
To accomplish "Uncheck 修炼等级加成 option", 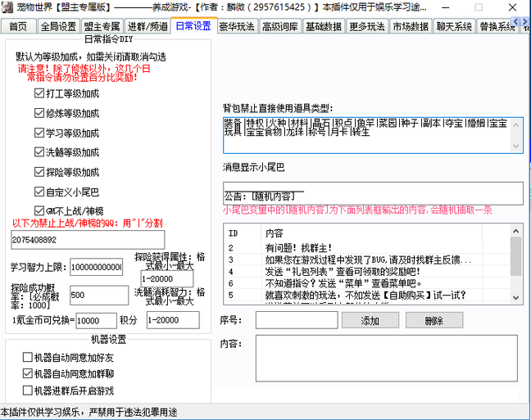I will coord(39,113).
